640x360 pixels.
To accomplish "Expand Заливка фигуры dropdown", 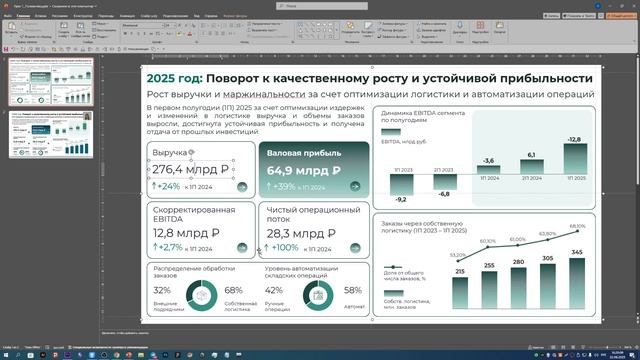I will [x=392, y=24].
